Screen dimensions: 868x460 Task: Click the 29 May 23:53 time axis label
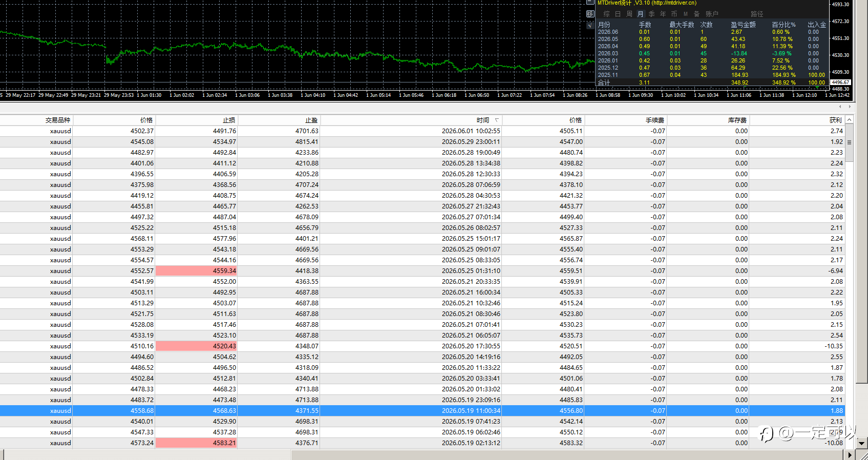pos(118,95)
